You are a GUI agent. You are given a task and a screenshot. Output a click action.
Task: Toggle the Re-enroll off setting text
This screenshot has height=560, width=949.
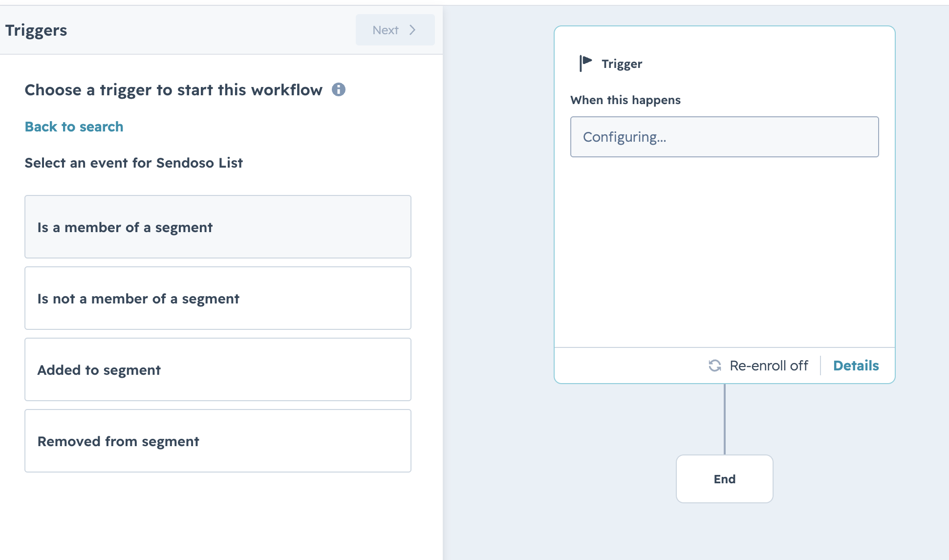click(769, 366)
